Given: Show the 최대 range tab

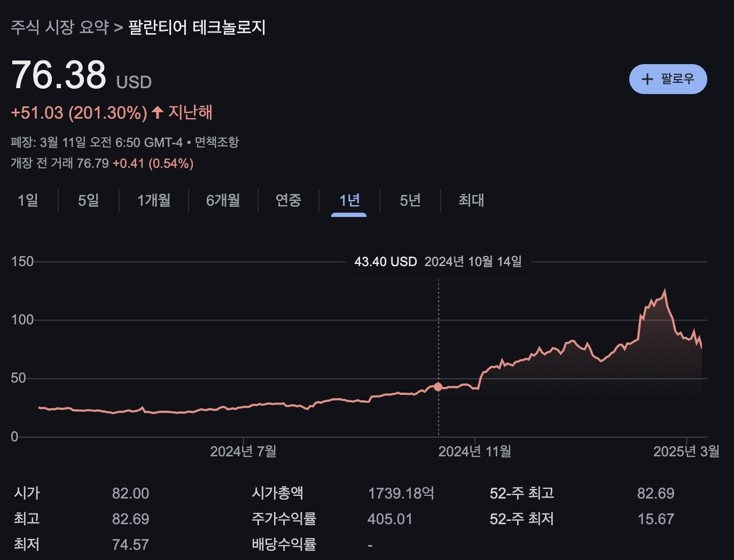Looking at the screenshot, I should pyautogui.click(x=471, y=200).
